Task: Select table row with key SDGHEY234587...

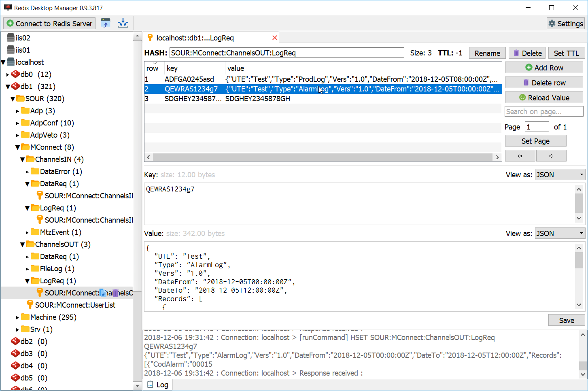Action: coord(323,98)
